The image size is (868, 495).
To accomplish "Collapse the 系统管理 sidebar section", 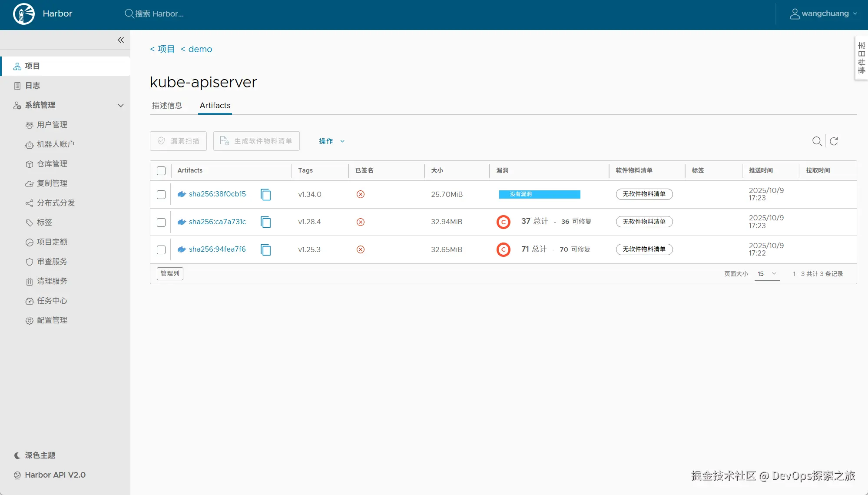I will (x=121, y=105).
